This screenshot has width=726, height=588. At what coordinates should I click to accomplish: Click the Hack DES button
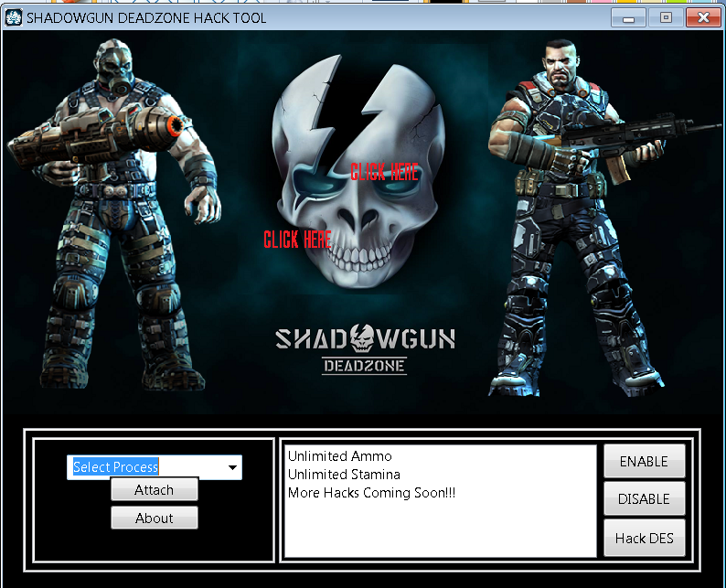pos(644,538)
